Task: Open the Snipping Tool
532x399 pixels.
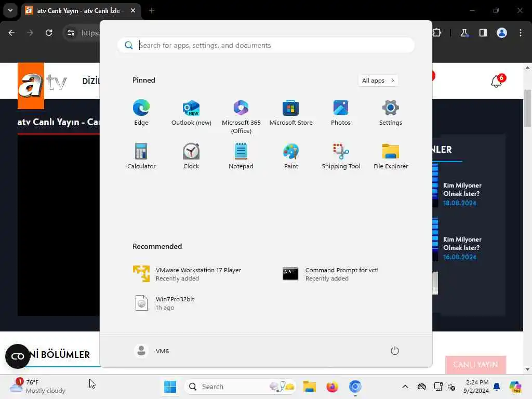Action: pyautogui.click(x=341, y=156)
